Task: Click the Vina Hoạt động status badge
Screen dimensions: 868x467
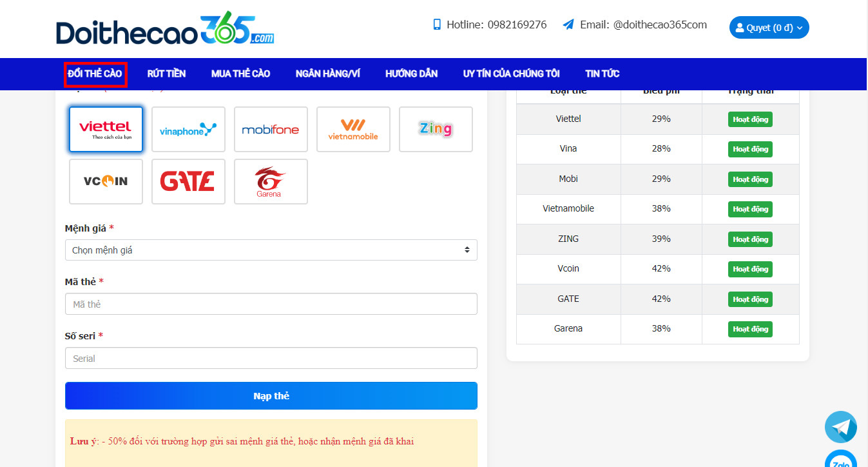Action: (x=750, y=149)
